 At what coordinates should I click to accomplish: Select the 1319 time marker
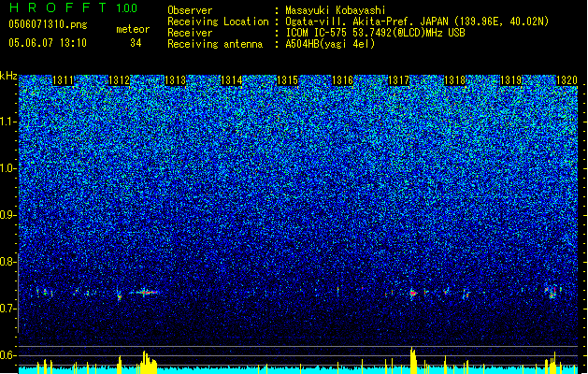tap(510, 80)
